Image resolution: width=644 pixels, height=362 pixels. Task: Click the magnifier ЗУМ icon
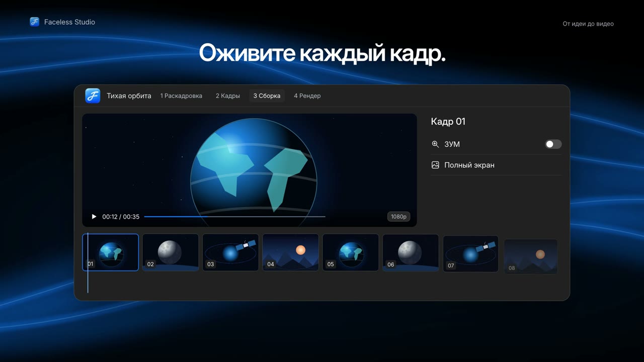pyautogui.click(x=435, y=144)
